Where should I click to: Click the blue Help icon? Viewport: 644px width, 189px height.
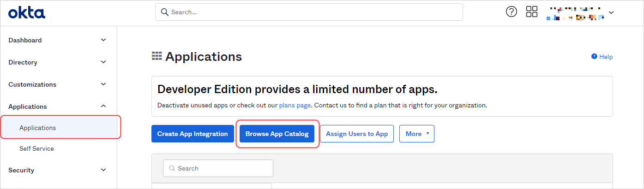click(594, 56)
